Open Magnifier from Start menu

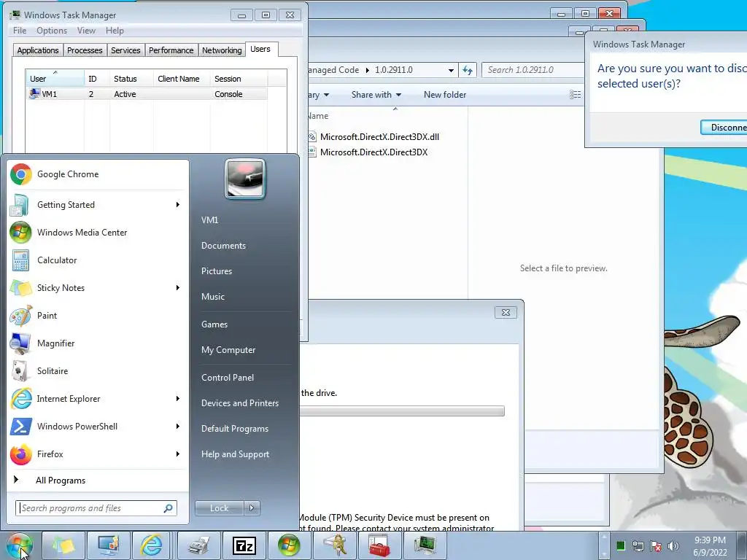click(x=98, y=343)
